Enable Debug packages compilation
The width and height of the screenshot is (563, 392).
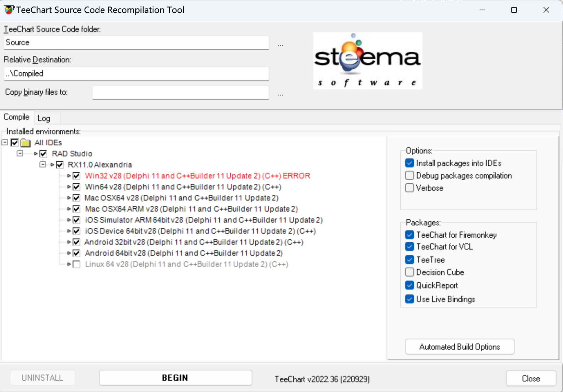tap(410, 176)
